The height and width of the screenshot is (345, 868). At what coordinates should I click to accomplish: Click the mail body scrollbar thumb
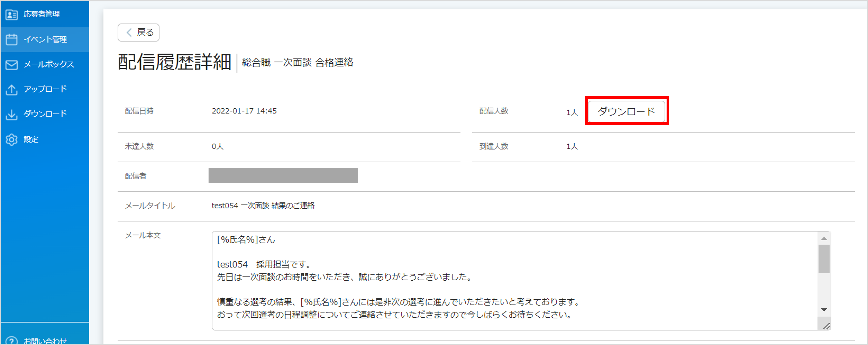(824, 259)
